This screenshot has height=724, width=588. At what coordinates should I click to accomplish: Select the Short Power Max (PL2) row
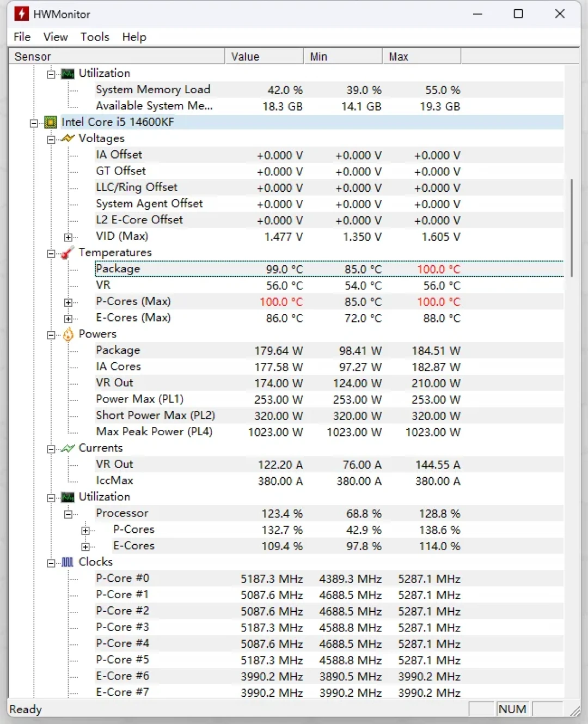[329, 416]
